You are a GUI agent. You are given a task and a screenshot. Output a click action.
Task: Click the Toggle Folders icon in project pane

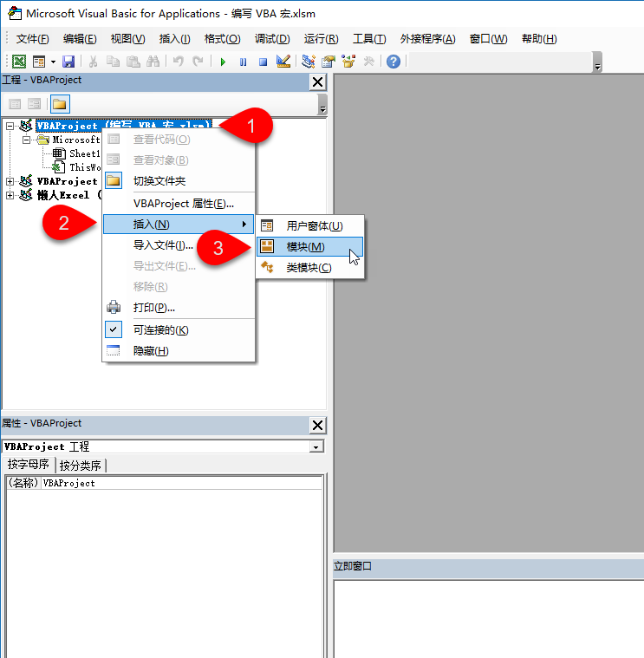coord(59,104)
